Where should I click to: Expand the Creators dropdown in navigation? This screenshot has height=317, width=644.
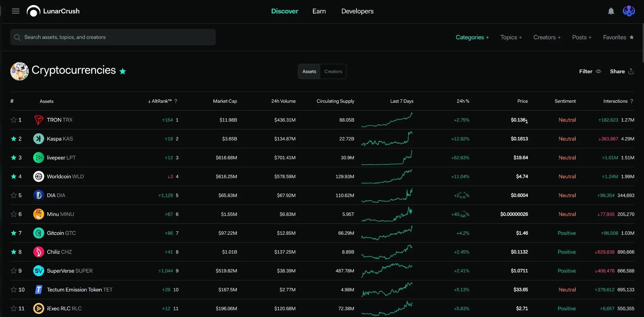pyautogui.click(x=547, y=37)
